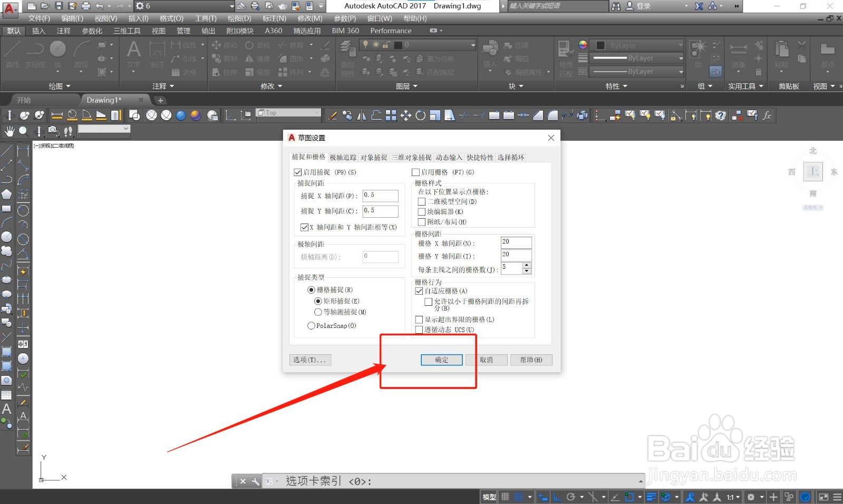843x504 pixels.
Task: Open the 绘图(D) menu
Action: (x=239, y=18)
